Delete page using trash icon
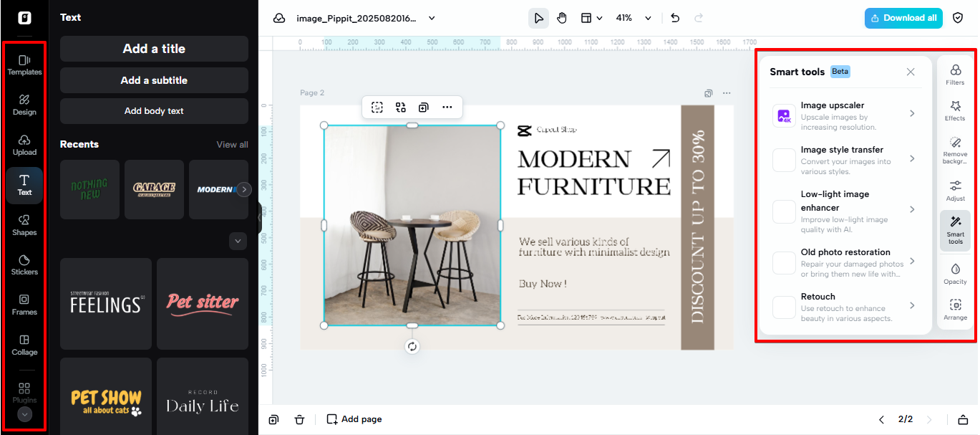 click(x=299, y=419)
